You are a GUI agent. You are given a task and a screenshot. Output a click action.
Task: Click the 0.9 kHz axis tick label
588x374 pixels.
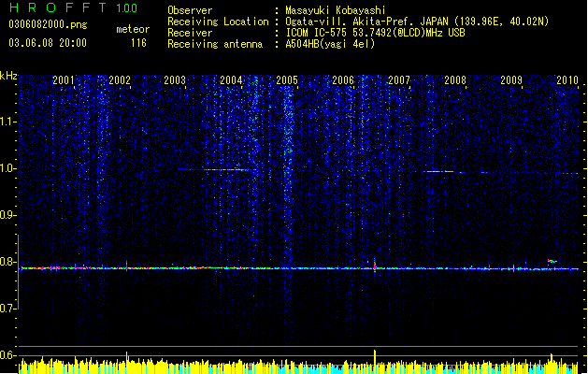point(7,215)
